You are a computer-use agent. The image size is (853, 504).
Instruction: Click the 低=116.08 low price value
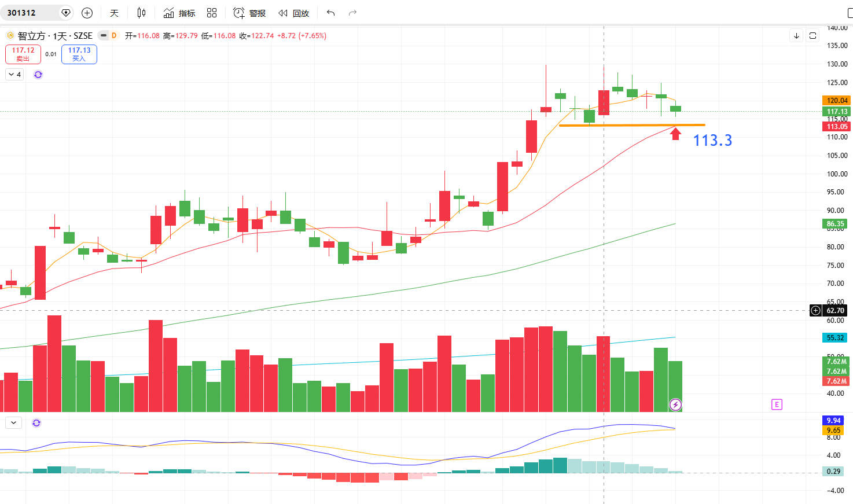point(219,36)
